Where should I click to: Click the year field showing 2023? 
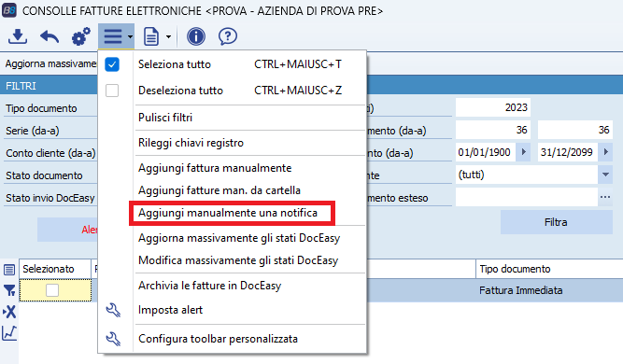pos(492,107)
